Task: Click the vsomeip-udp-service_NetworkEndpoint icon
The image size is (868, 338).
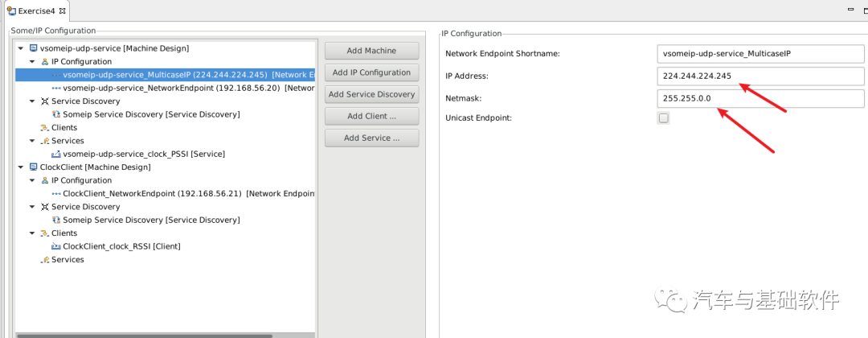Action: click(x=56, y=88)
